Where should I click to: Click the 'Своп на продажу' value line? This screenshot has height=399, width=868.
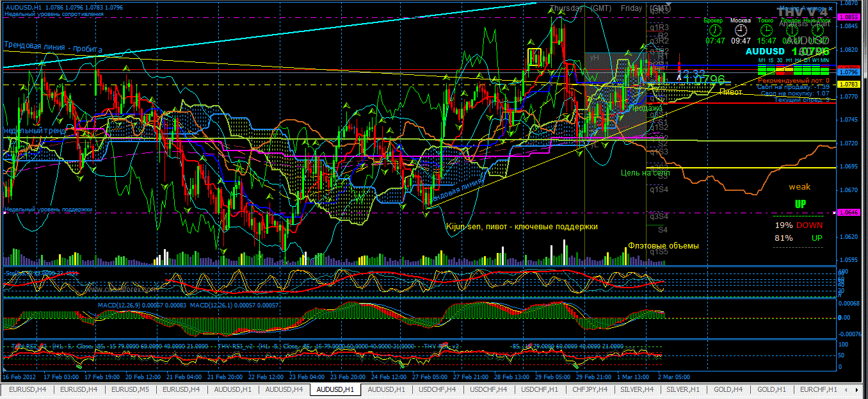tap(793, 87)
